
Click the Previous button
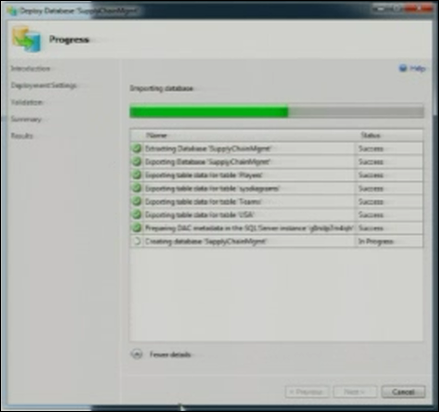(307, 392)
